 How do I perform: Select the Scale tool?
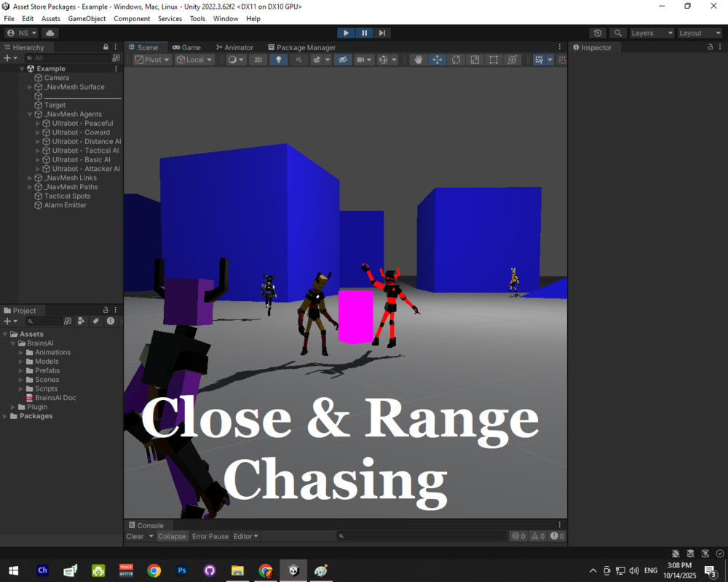click(x=475, y=60)
